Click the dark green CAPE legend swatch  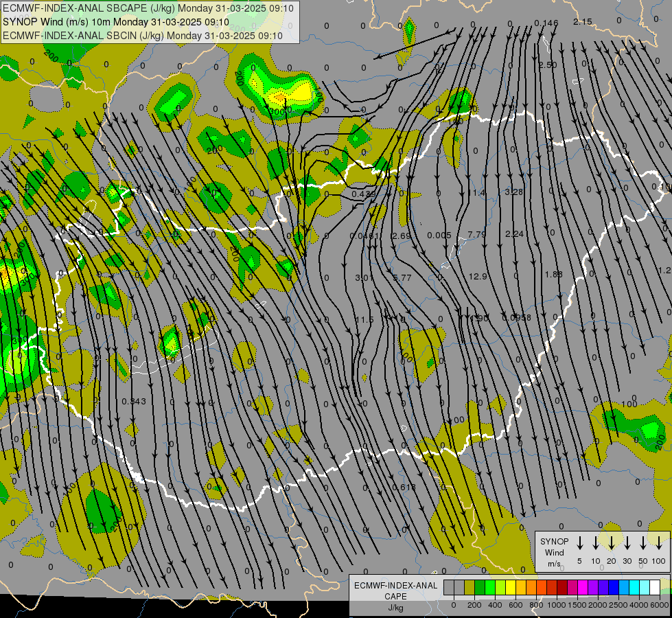(480, 587)
